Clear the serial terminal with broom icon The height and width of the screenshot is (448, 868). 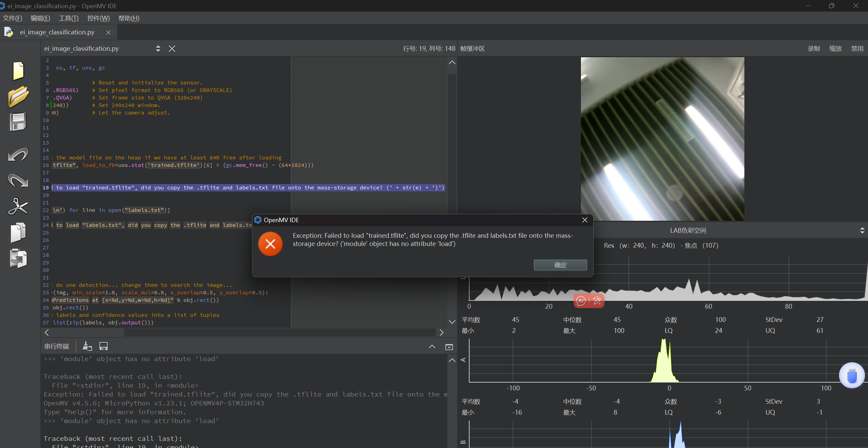tap(87, 346)
